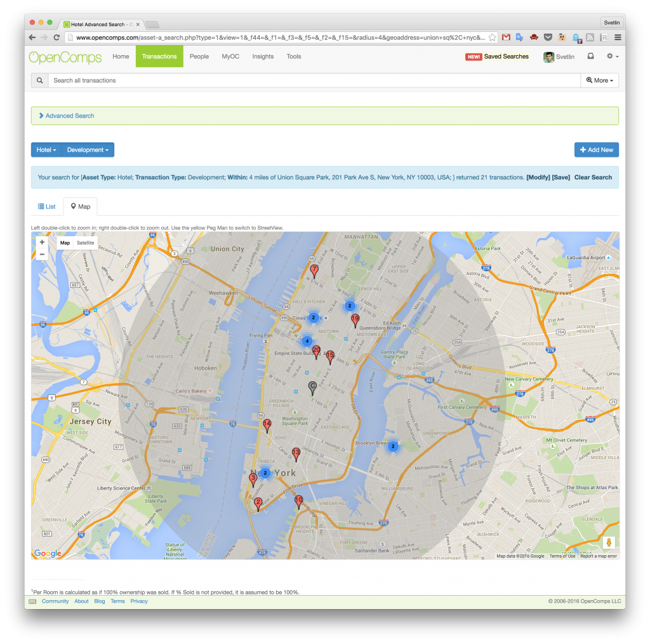Image resolution: width=650 pixels, height=644 pixels.
Task: Expand the Advanced Search panel
Action: click(67, 116)
